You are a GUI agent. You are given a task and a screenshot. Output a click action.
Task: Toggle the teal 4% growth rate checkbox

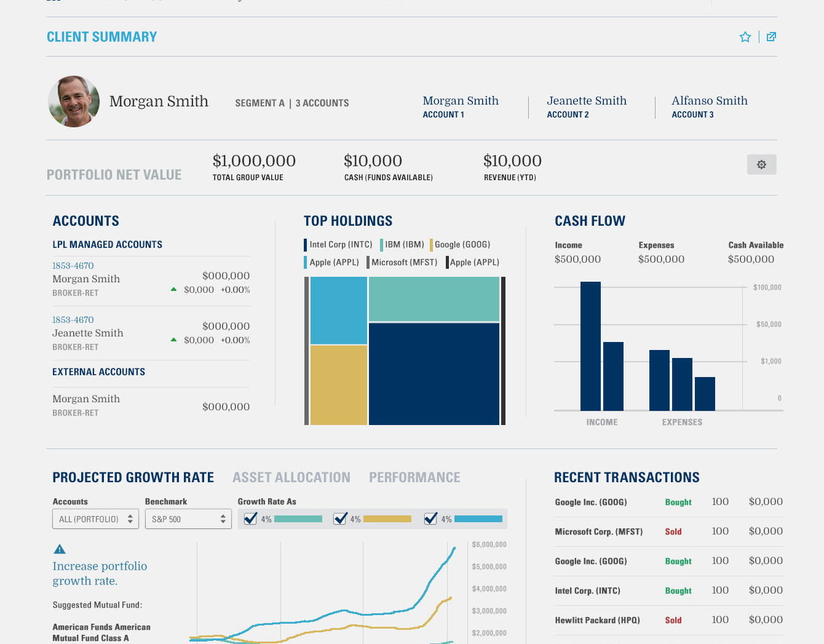(x=250, y=519)
